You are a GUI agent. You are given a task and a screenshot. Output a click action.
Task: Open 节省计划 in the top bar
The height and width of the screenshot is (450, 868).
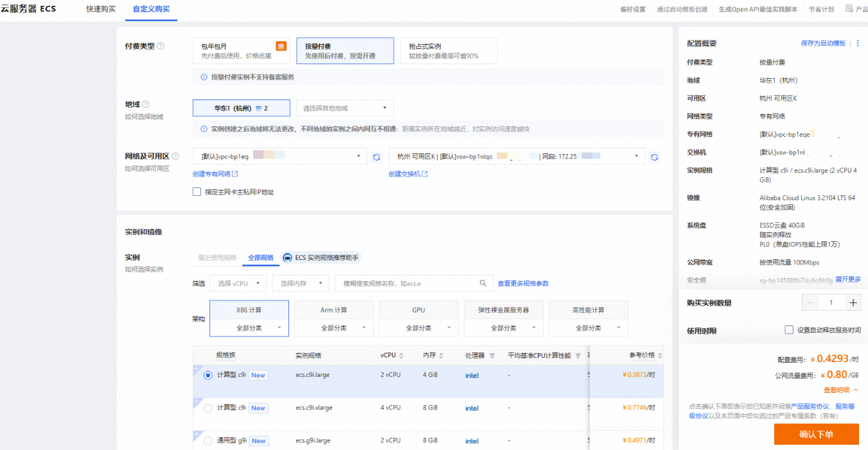click(822, 10)
